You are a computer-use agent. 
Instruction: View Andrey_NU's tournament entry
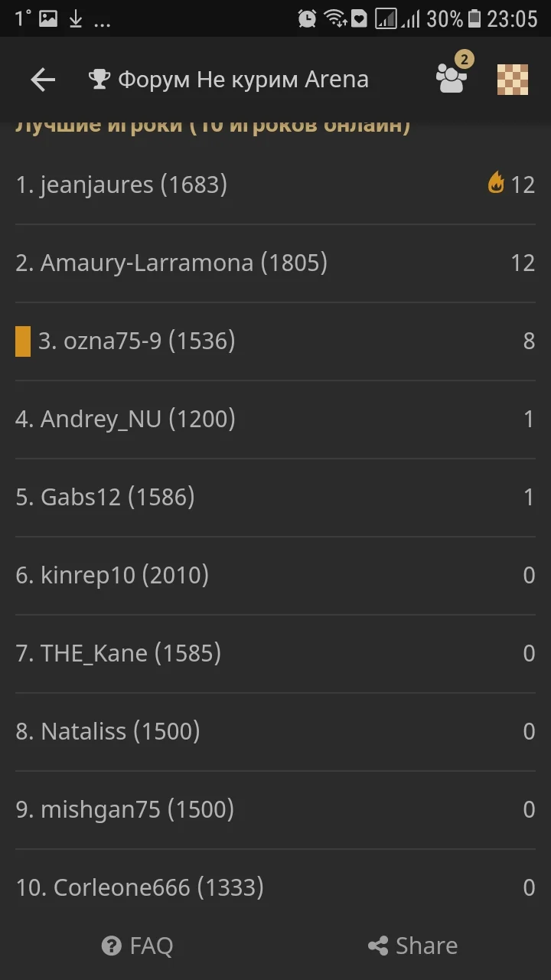[x=126, y=420]
